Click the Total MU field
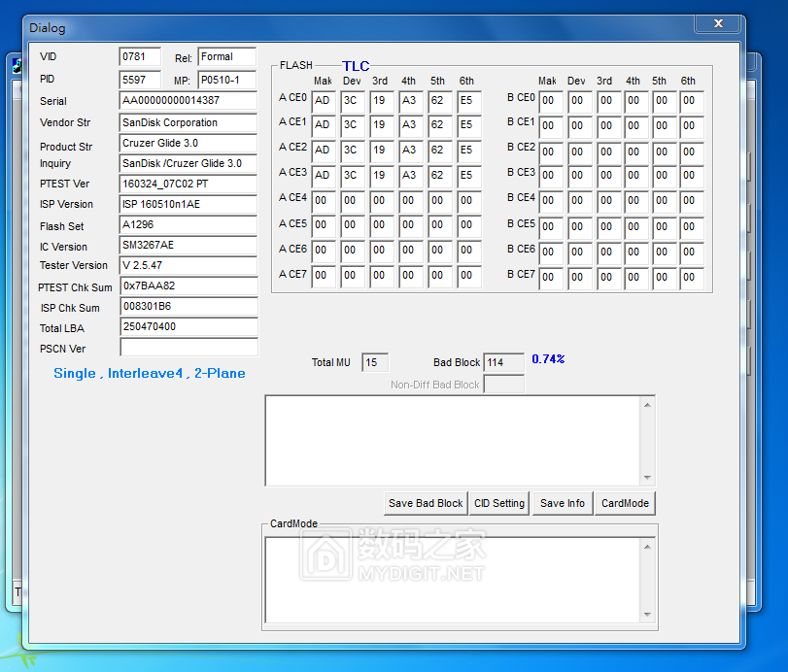 [374, 362]
